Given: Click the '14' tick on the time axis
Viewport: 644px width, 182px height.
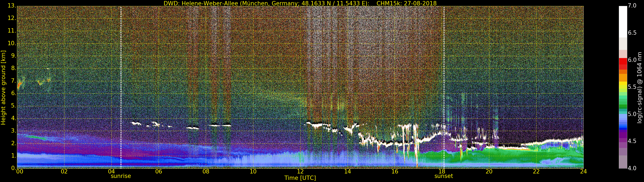Looking at the screenshot, I should tap(348, 171).
